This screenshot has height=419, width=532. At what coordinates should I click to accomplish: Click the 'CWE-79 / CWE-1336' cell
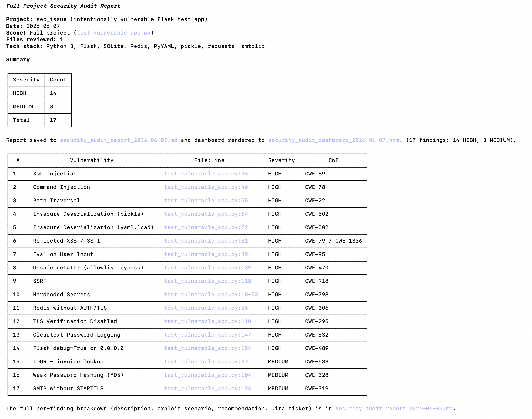click(x=333, y=241)
